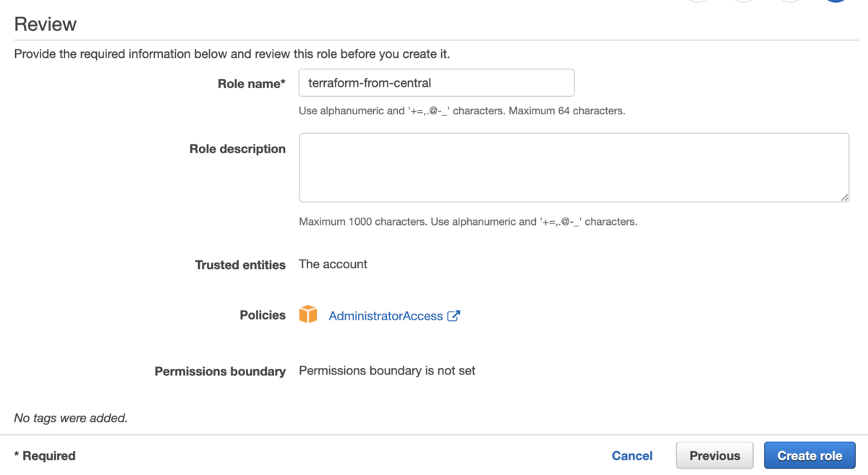Click the Create role button
The image size is (868, 475).
[x=809, y=455]
